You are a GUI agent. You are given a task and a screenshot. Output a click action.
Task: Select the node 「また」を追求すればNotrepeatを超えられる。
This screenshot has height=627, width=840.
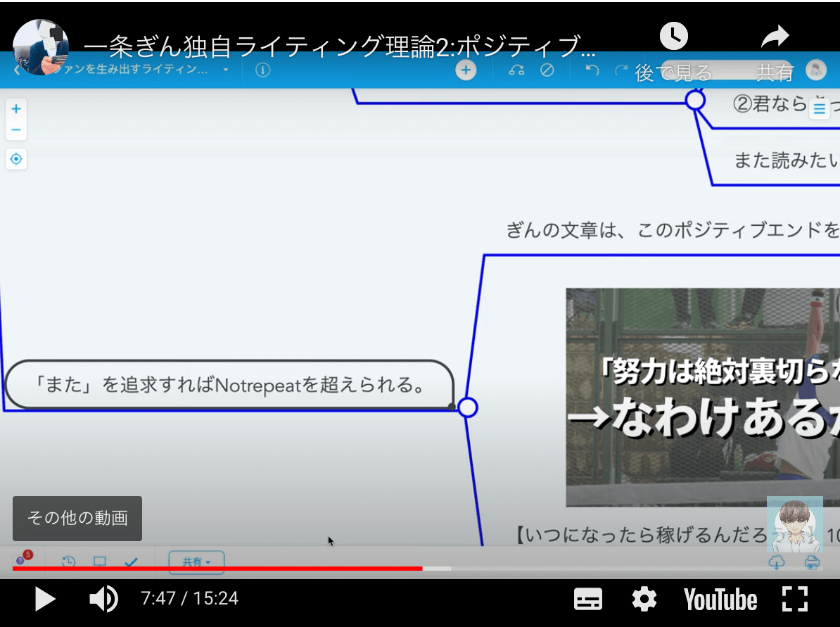tap(229, 385)
